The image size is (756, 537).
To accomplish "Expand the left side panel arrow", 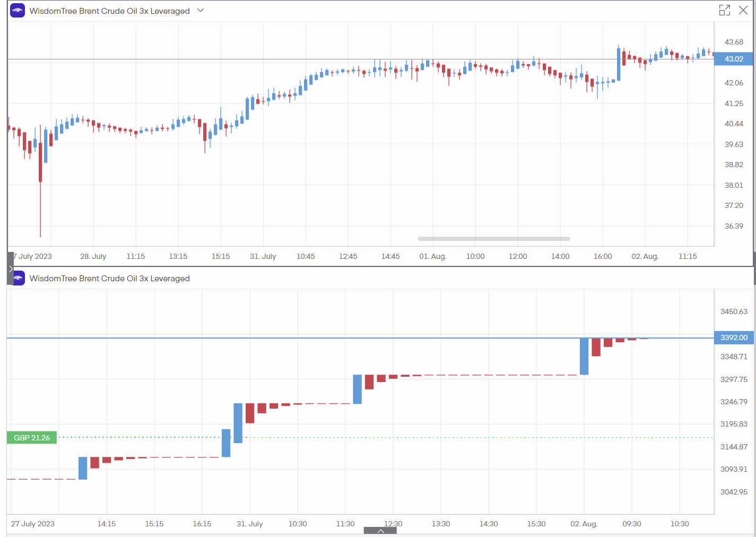I will point(11,268).
